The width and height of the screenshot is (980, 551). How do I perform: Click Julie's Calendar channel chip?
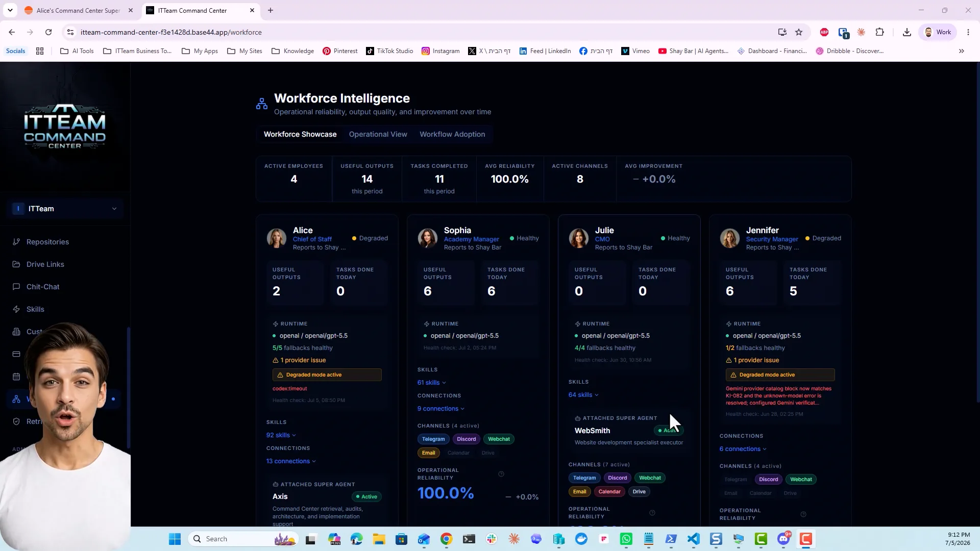(x=609, y=492)
